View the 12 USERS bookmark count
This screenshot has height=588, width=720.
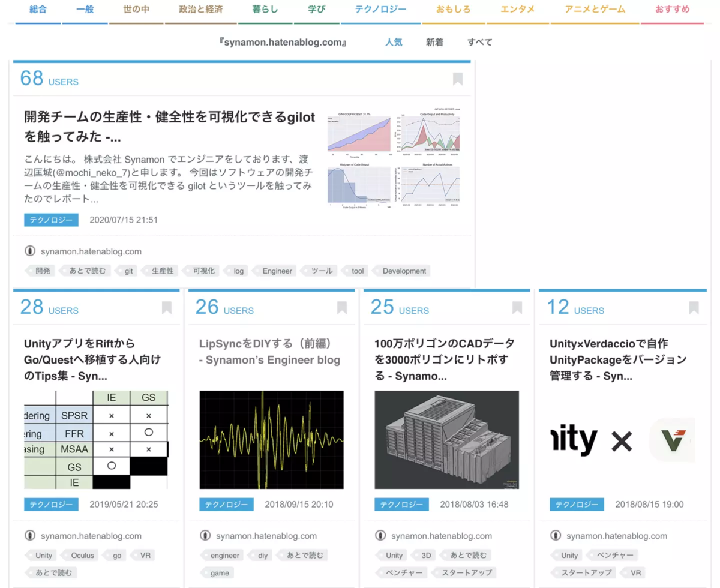click(575, 307)
